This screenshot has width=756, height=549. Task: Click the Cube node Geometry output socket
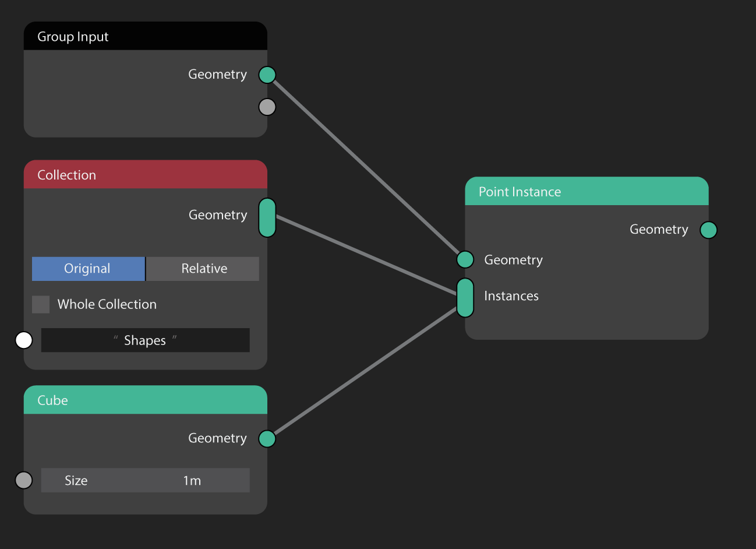(267, 438)
